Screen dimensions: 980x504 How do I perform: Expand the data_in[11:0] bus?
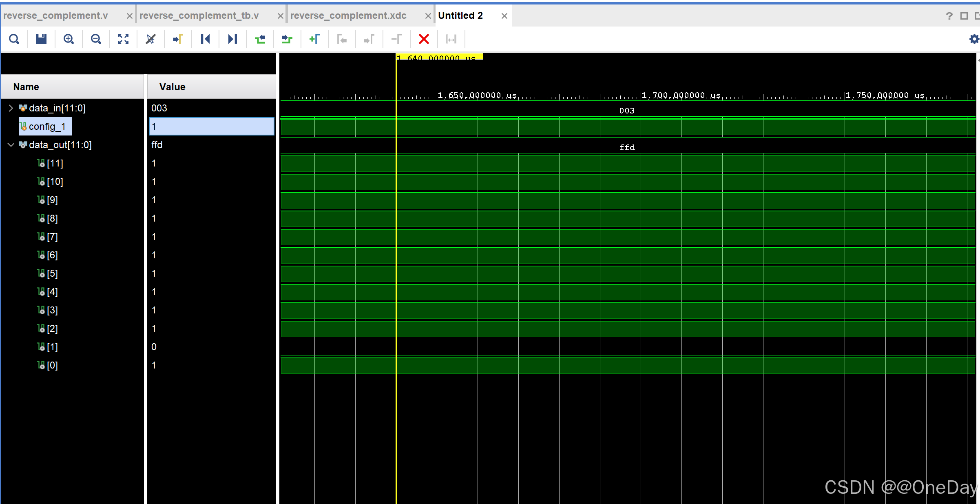(x=11, y=108)
